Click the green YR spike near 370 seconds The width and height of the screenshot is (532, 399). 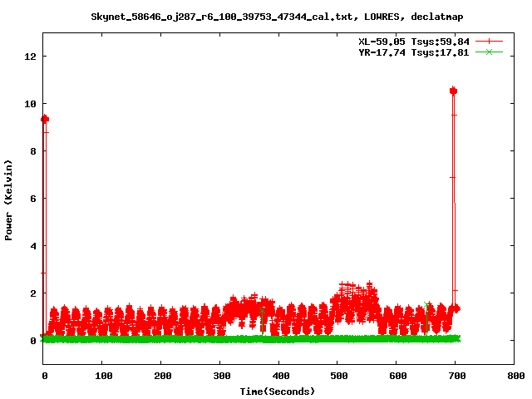[262, 310]
